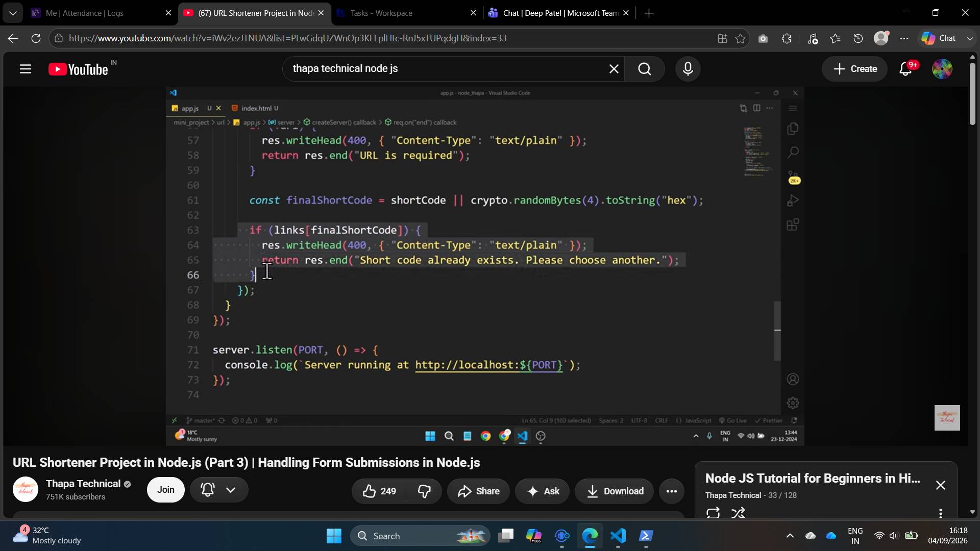Toggle playlist loop icon
This screenshot has height=551, width=980.
(x=713, y=513)
